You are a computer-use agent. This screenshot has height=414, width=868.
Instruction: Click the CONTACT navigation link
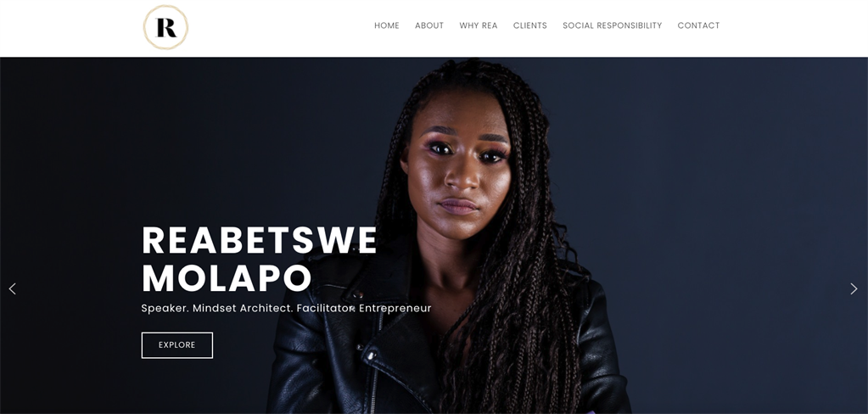point(698,25)
